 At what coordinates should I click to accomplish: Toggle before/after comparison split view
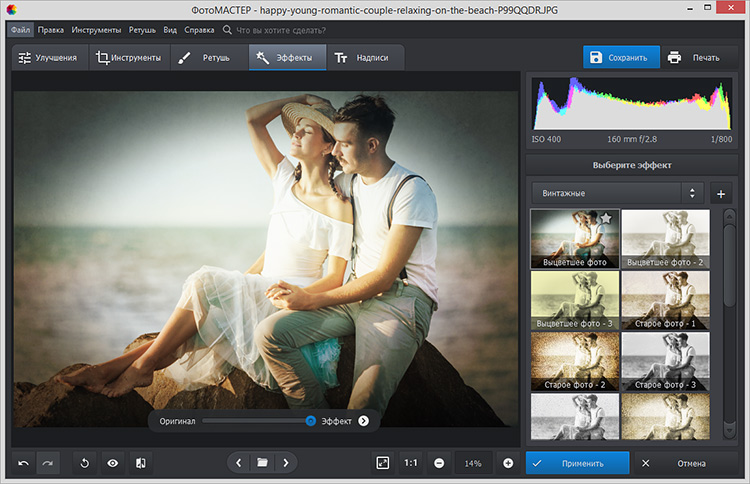tap(141, 463)
